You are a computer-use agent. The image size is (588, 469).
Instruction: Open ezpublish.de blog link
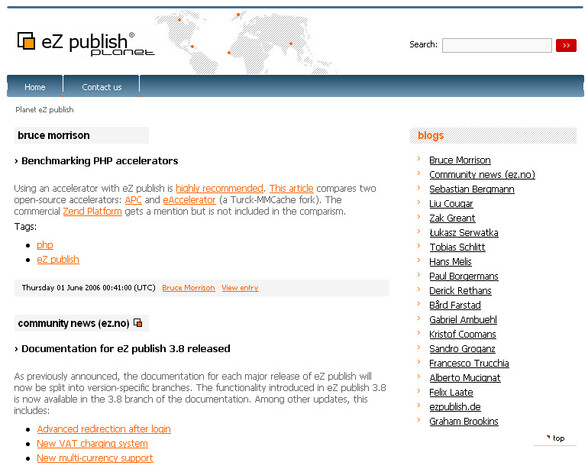[x=455, y=407]
